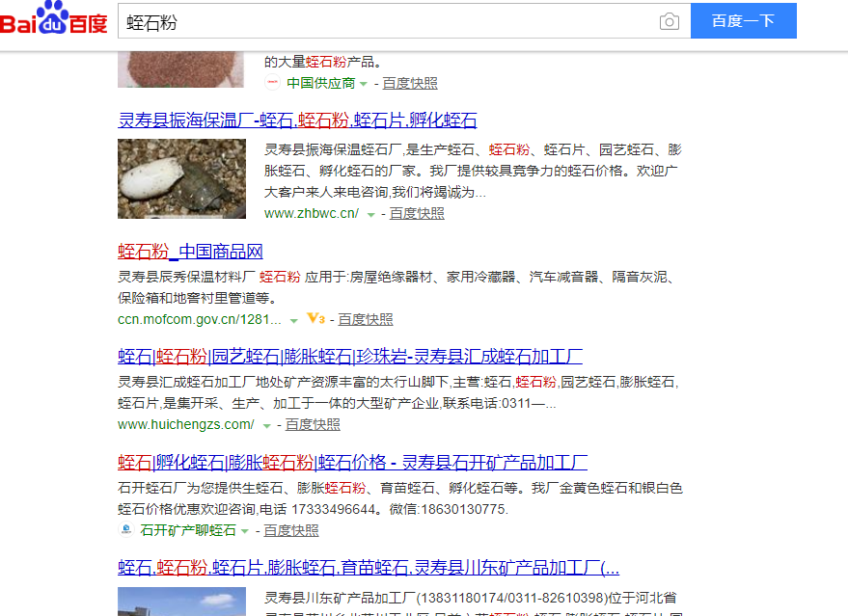
Task: Click the camera image search icon
Action: tap(669, 21)
